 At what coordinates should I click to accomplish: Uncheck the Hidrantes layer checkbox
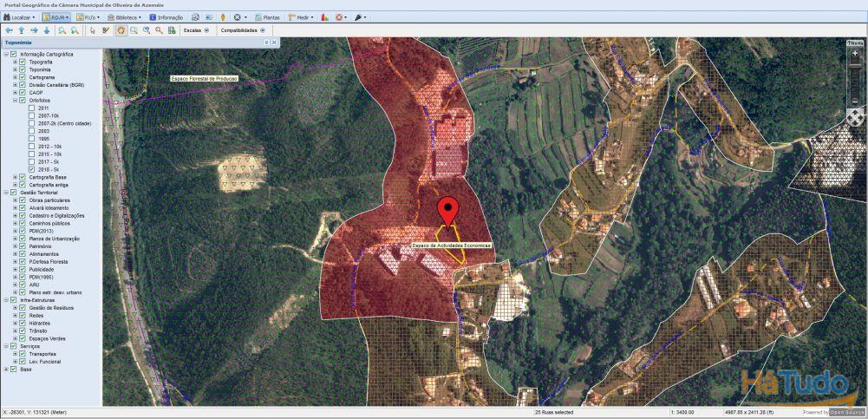pyautogui.click(x=23, y=323)
